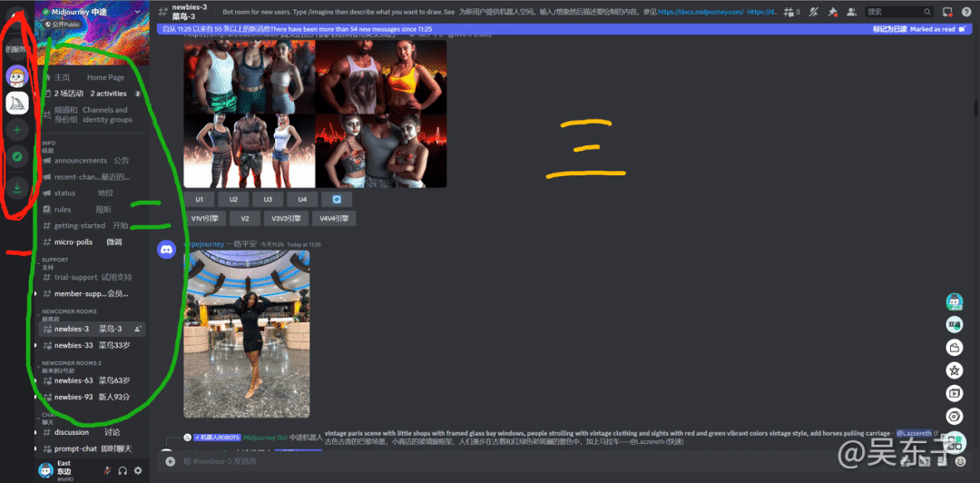Open the Midjourney sailboat server icon

[x=17, y=103]
